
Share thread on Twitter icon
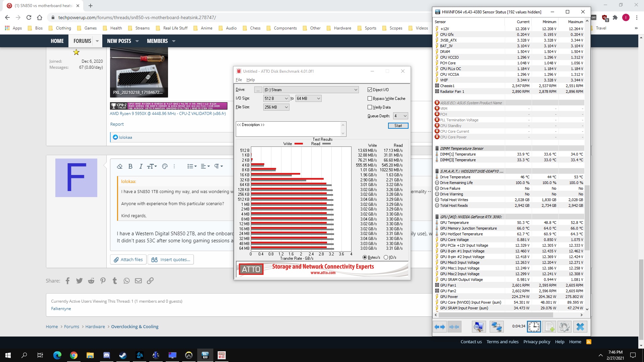[x=79, y=281]
